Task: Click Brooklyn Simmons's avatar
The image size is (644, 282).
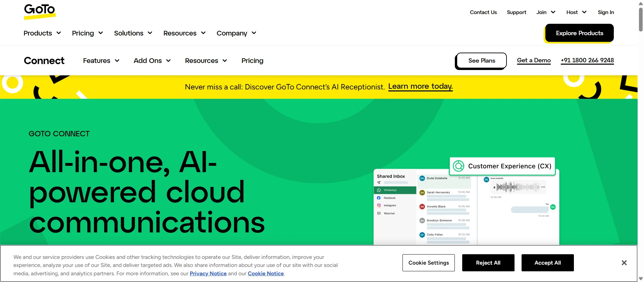Action: (422, 221)
